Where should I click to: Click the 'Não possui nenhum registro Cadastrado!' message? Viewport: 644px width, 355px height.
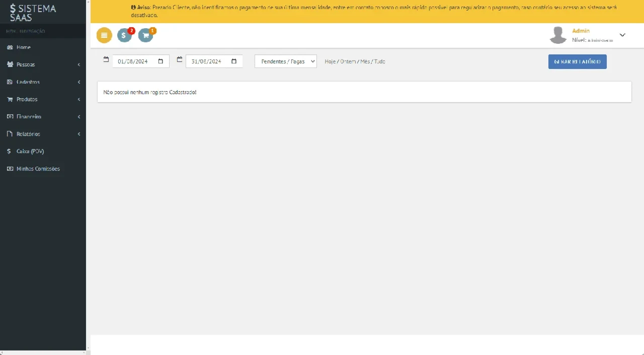[x=150, y=93]
